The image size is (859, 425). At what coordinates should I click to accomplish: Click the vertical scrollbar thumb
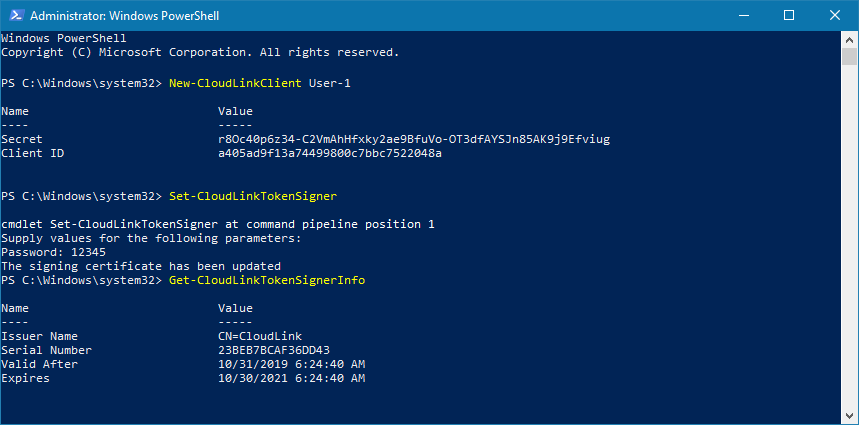click(849, 57)
